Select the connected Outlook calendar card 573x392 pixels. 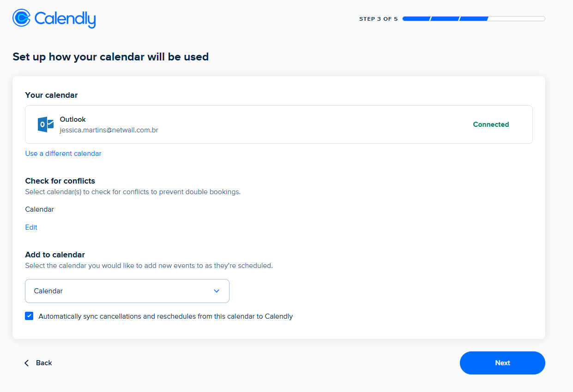(x=278, y=125)
